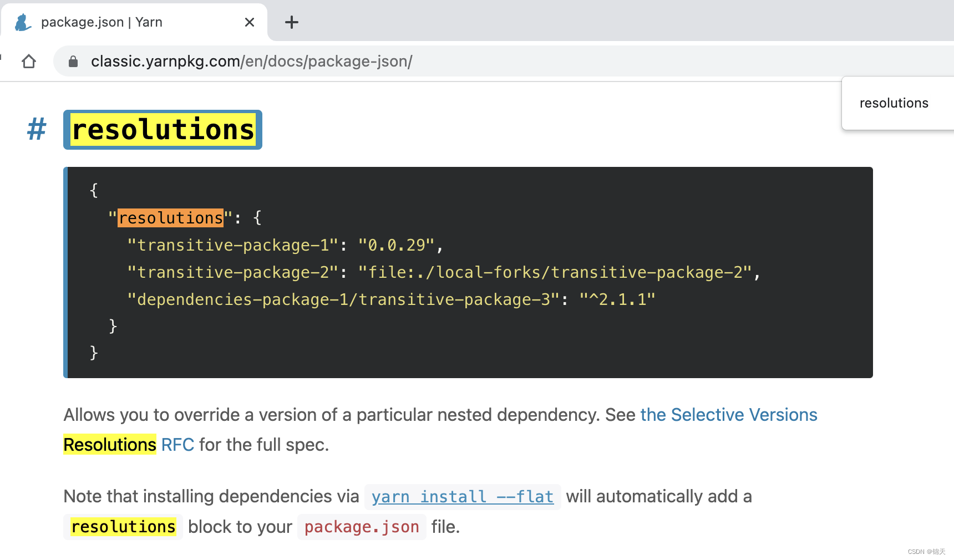
Task: Open a new browser tab
Action: [x=291, y=22]
